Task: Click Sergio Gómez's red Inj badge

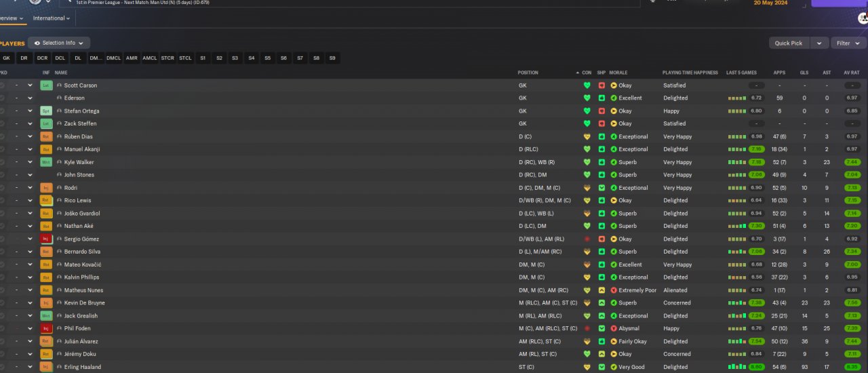Action: click(x=46, y=239)
